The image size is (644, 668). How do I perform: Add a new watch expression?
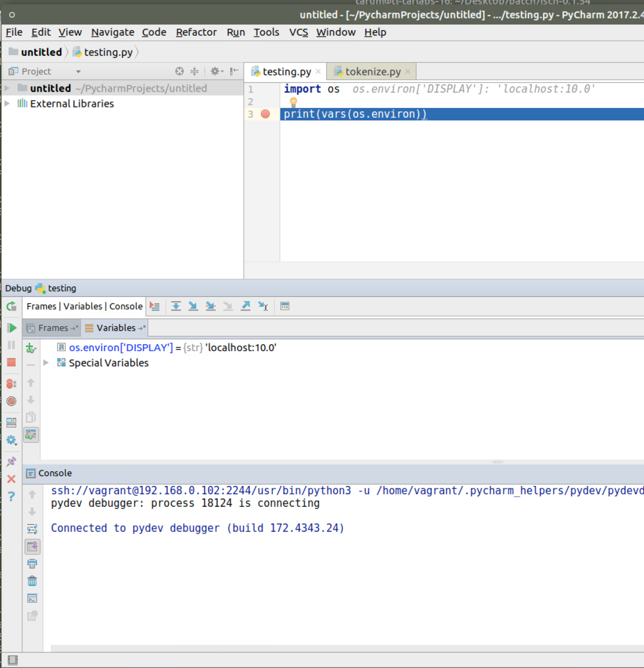(31, 348)
